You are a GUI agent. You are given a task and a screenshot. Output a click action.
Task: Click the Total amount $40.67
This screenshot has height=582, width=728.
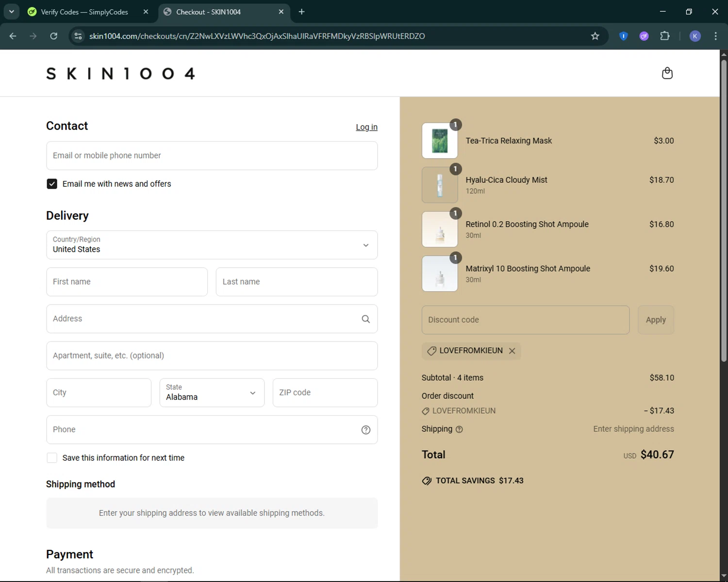pyautogui.click(x=657, y=455)
